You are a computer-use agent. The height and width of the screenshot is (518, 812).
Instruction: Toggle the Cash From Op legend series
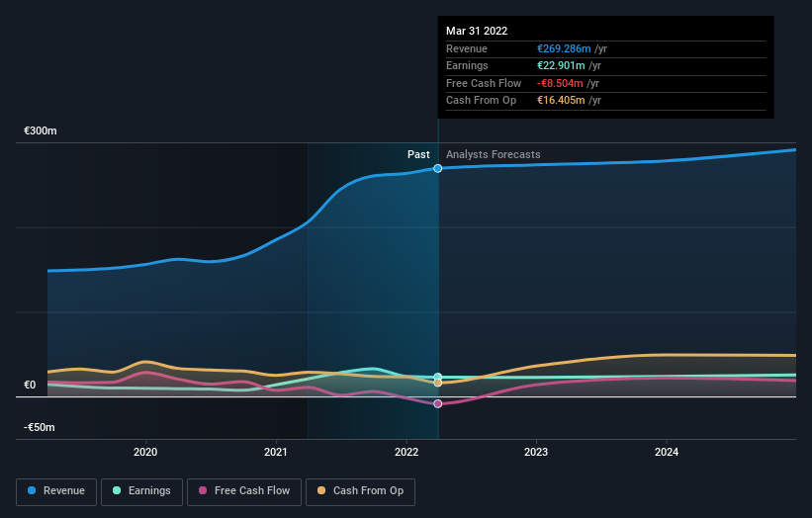(x=360, y=491)
